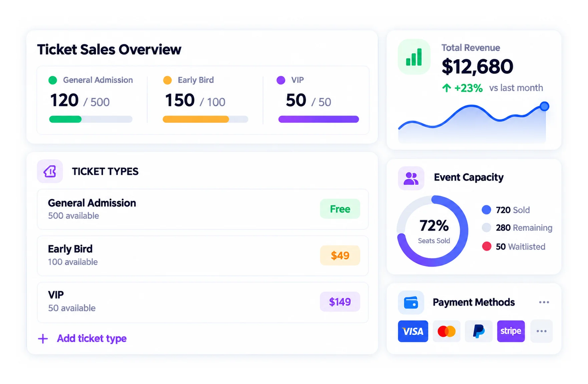The width and height of the screenshot is (588, 384).
Task: Click the green up arrow next to +23%
Action: [447, 88]
